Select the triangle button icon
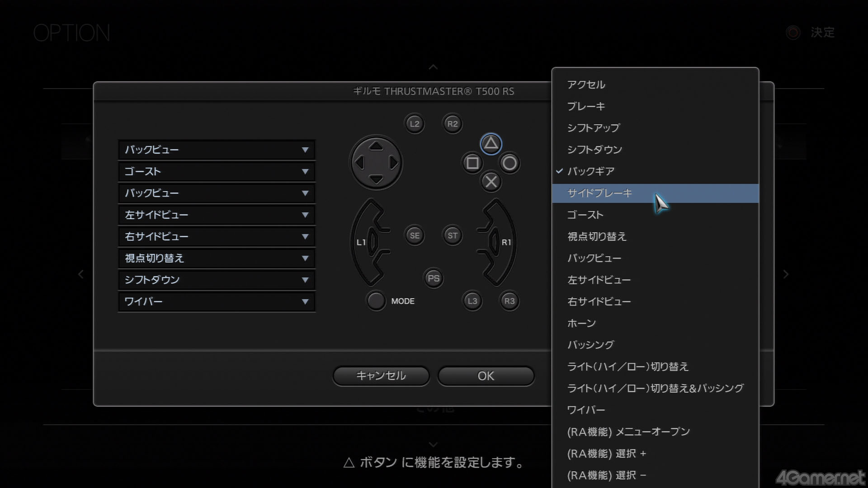The height and width of the screenshot is (488, 868). [491, 144]
